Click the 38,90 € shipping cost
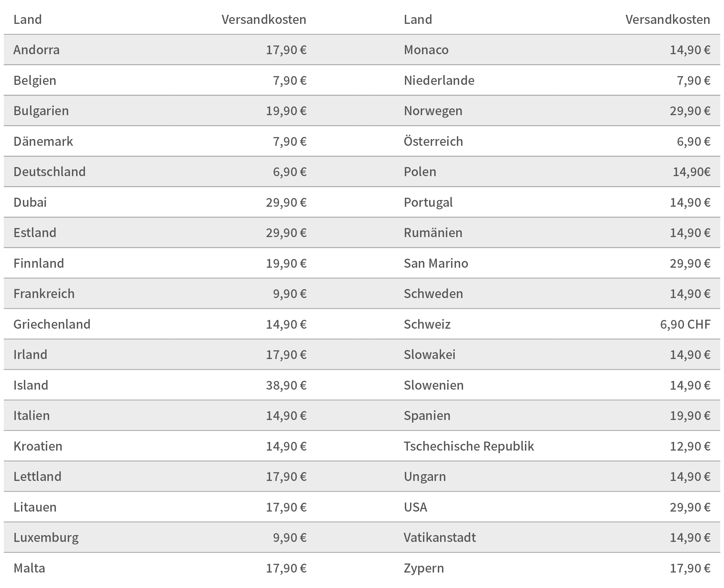The width and height of the screenshot is (724, 588). pyautogui.click(x=286, y=385)
